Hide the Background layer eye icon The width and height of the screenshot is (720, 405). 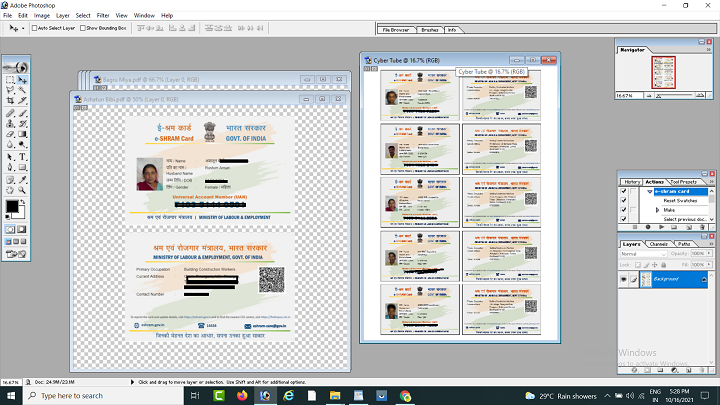point(624,279)
